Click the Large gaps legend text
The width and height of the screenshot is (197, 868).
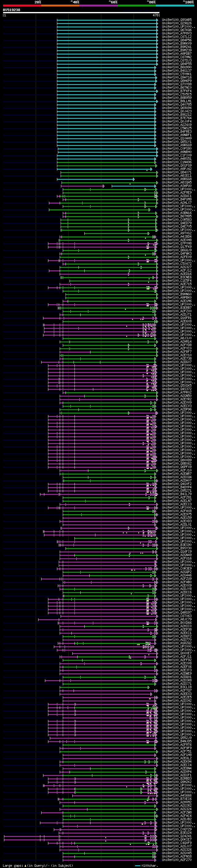tap(13, 866)
